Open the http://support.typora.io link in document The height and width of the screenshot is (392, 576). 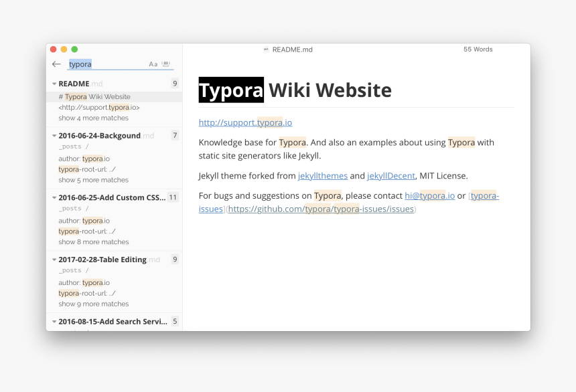(x=245, y=122)
